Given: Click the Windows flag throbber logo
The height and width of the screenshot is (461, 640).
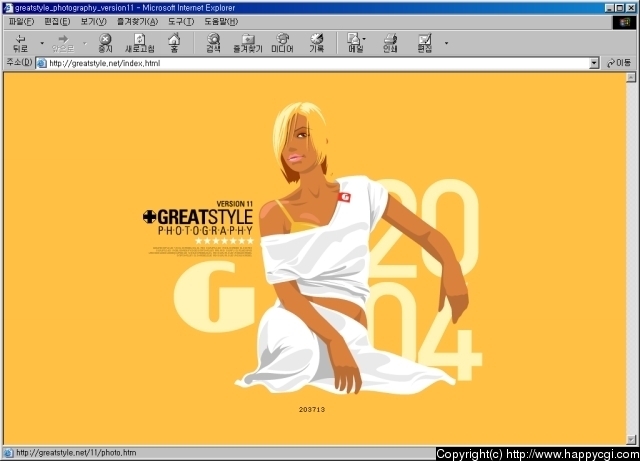Looking at the screenshot, I should pyautogui.click(x=624, y=22).
